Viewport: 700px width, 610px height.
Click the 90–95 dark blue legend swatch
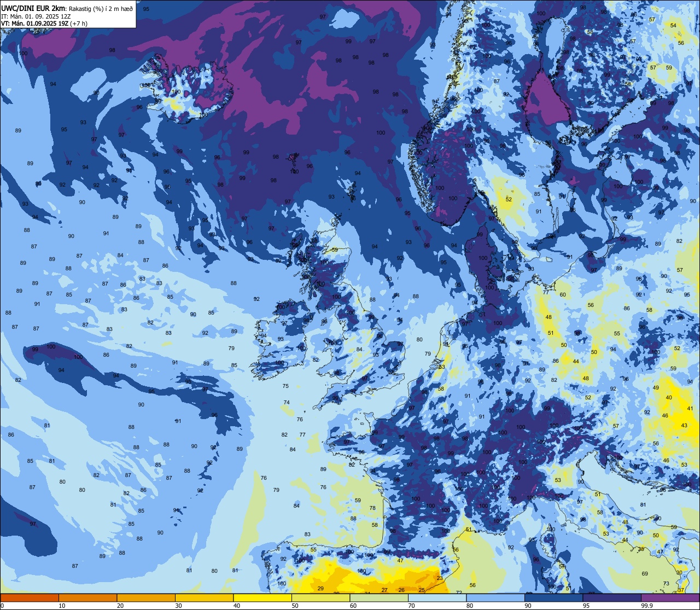[553, 597]
